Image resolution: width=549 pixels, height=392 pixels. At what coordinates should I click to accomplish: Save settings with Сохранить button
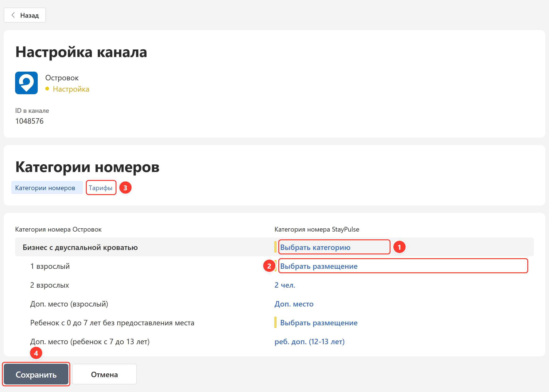click(36, 374)
